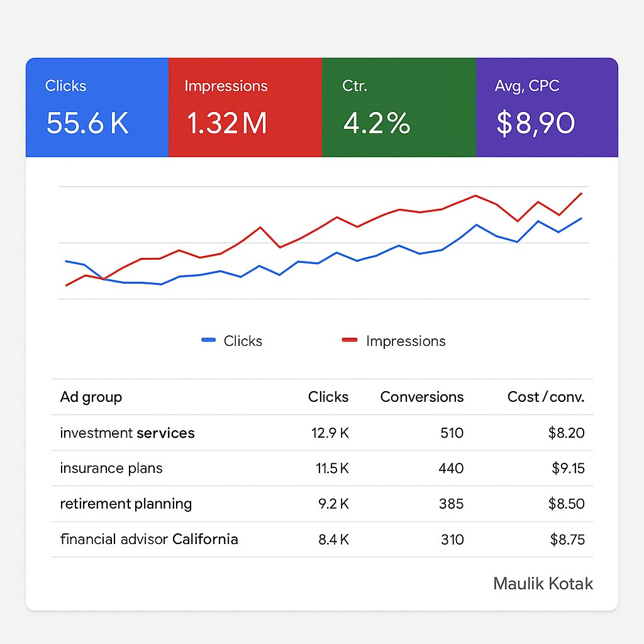Click the blue Clicks line in chart
The image size is (644, 644).
[337, 253]
